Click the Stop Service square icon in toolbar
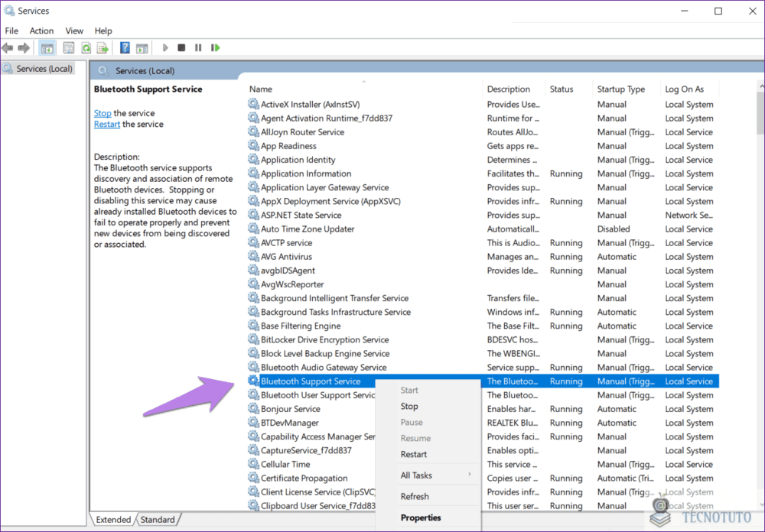765x532 pixels. pos(181,48)
